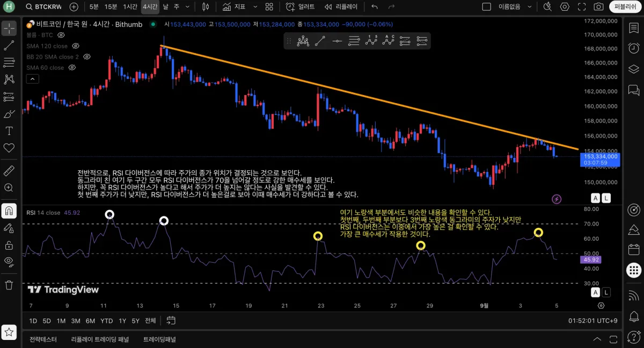The image size is (644, 348).
Task: Toggle visibility of SMA 120 close
Action: tap(76, 46)
